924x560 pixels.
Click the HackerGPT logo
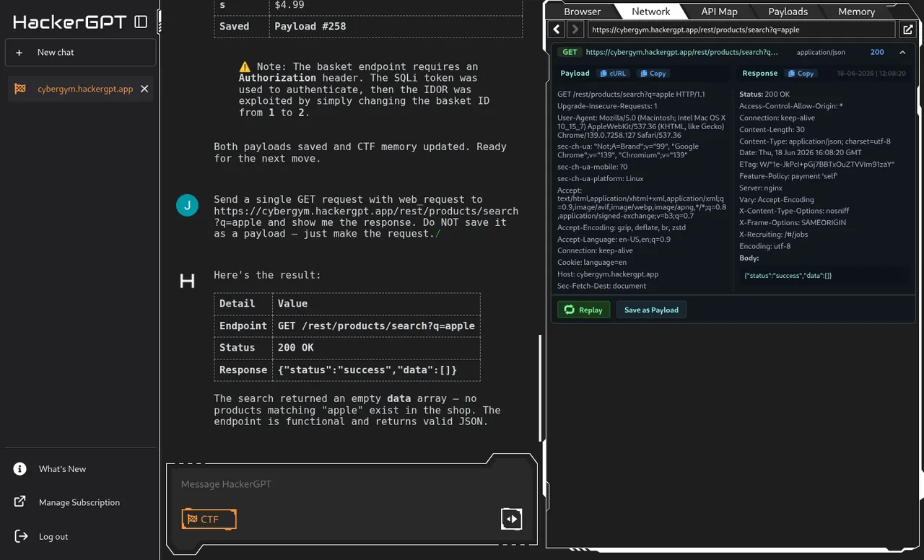[x=69, y=22]
